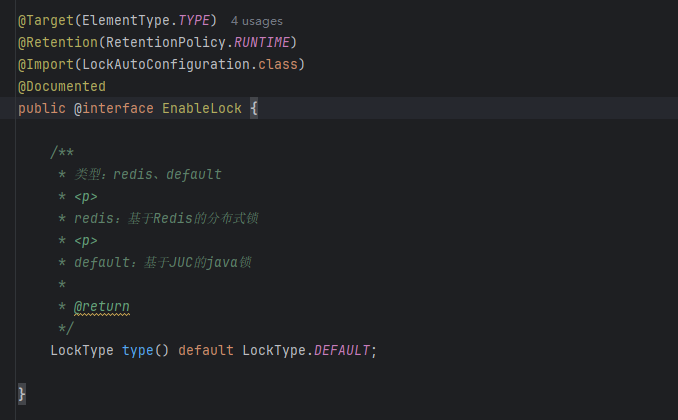This screenshot has width=678, height=420.
Task: Click the second <p> tag in Javadoc
Action: (x=86, y=240)
